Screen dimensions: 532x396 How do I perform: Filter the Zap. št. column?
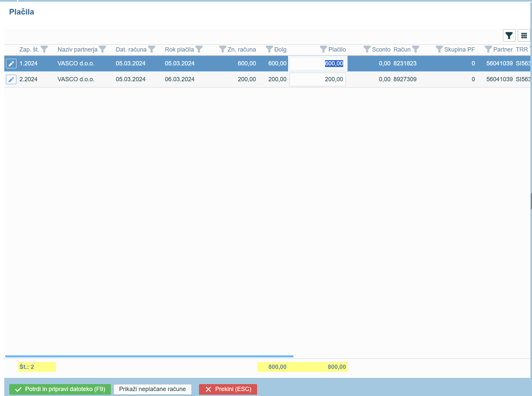tap(44, 49)
